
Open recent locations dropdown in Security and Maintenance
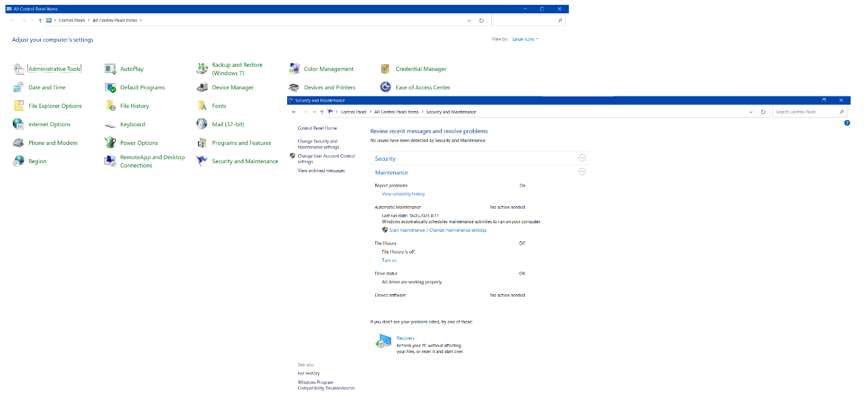coord(314,112)
